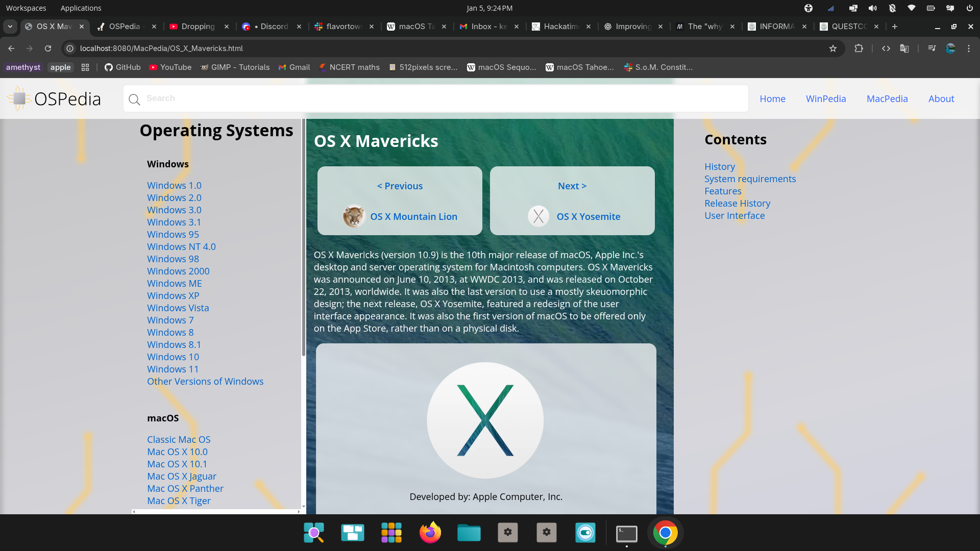Image resolution: width=980 pixels, height=551 pixels.
Task: Open the Applications menu in top bar
Action: click(81, 8)
